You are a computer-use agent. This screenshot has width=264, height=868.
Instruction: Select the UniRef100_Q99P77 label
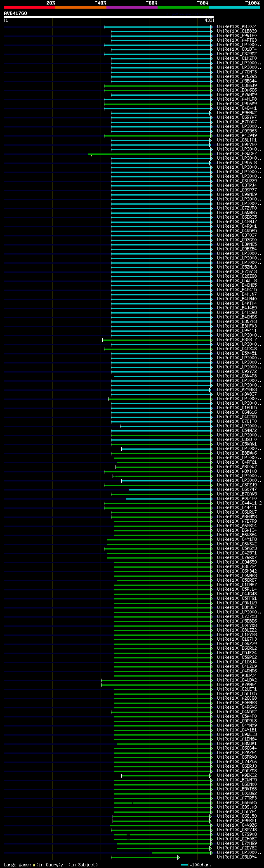(237, 190)
